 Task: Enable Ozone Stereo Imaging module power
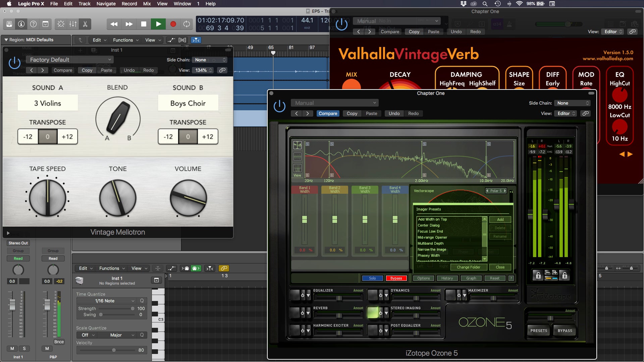[x=380, y=313]
